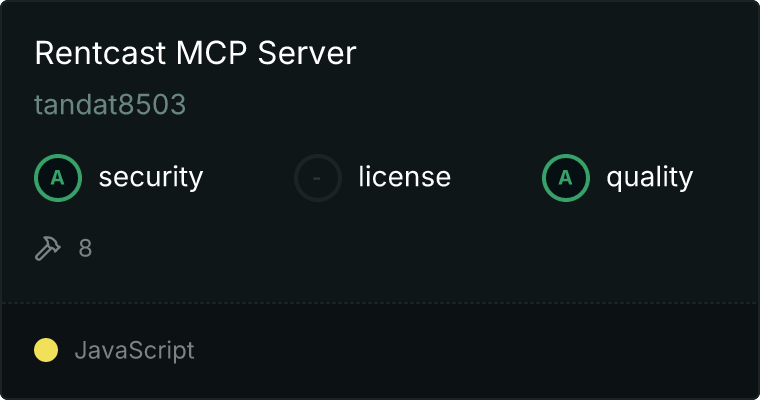The height and width of the screenshot is (400, 760).
Task: Click the "license" text label
Action: click(405, 176)
